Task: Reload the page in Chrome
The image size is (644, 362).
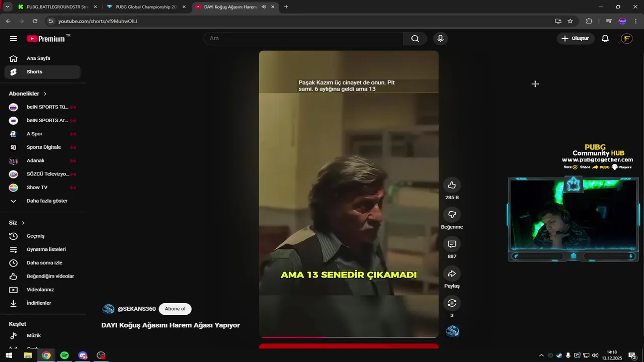Action: 35,21
